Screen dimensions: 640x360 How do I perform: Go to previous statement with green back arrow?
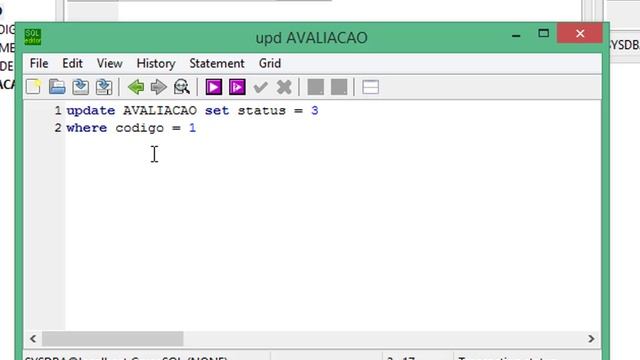click(136, 87)
